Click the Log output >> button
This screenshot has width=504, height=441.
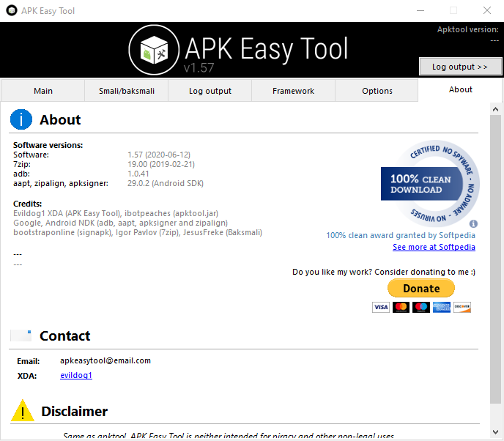[460, 67]
